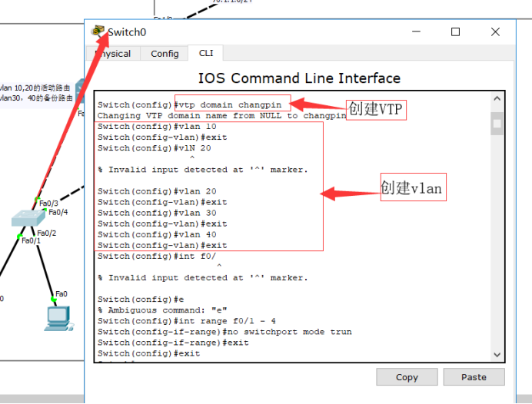Click the CLI vertical scrollbar thumb
The height and width of the screenshot is (404, 532).
pos(497,124)
